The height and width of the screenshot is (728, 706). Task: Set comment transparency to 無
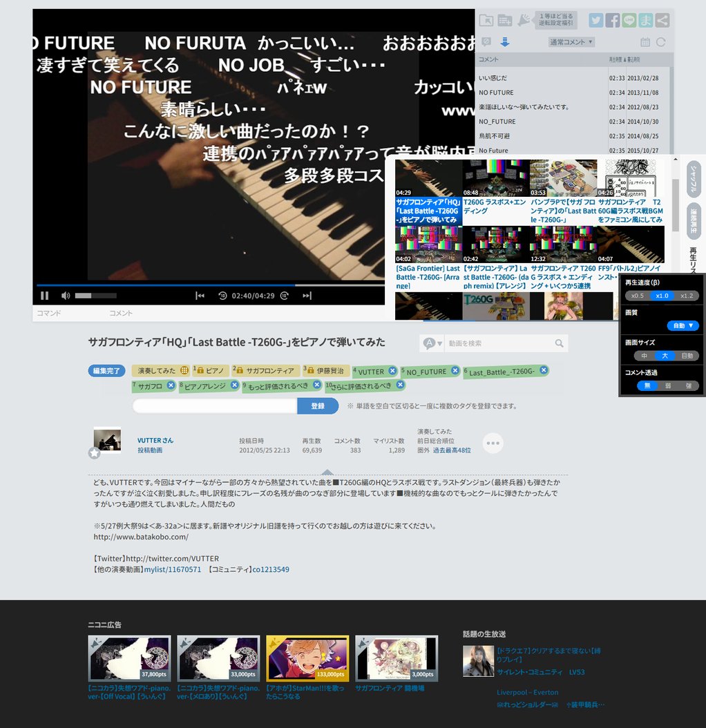[647, 386]
